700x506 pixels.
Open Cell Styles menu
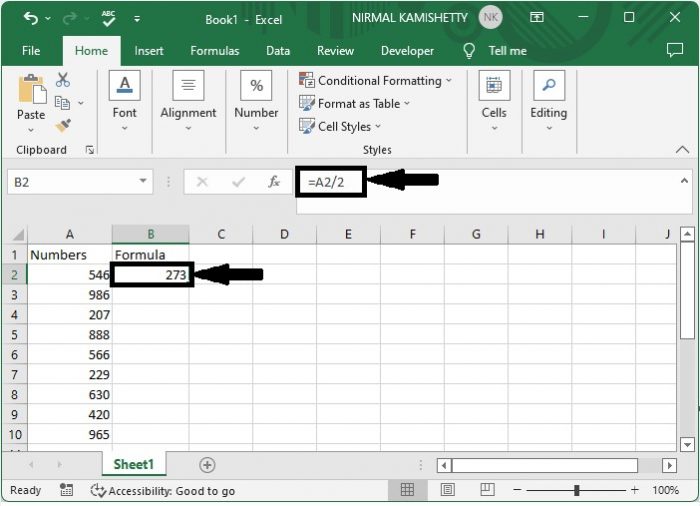pyautogui.click(x=340, y=126)
